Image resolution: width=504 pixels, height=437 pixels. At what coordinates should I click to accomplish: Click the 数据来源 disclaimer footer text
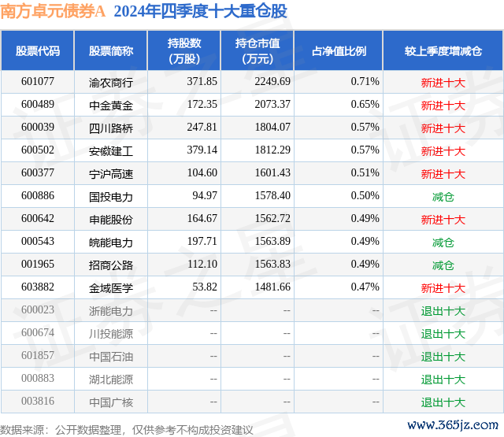click(126, 430)
